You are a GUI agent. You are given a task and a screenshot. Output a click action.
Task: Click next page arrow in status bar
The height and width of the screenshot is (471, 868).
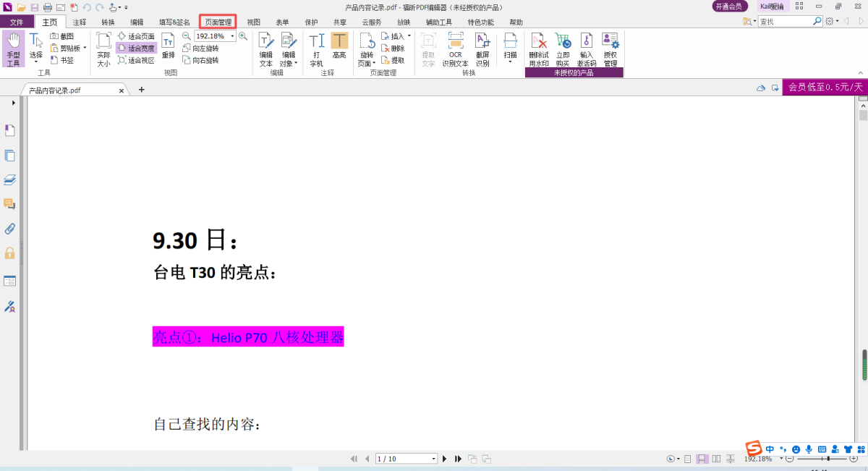tap(445, 459)
